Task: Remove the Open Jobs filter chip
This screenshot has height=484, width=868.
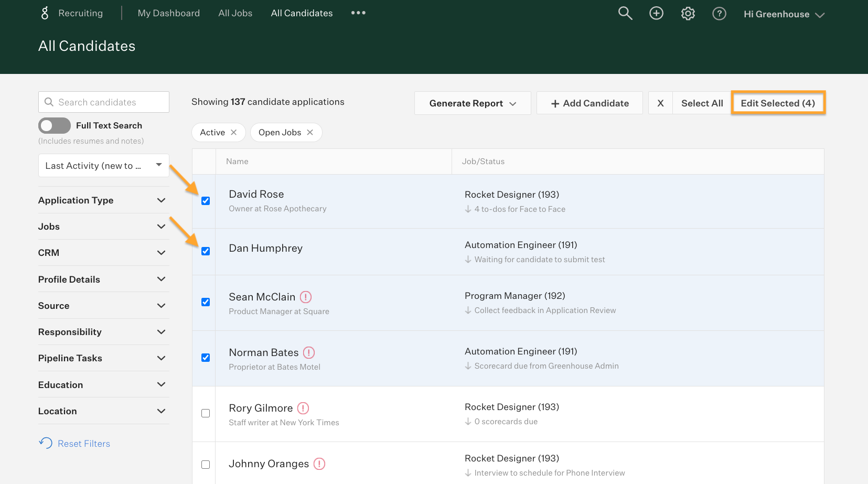Action: coord(310,132)
